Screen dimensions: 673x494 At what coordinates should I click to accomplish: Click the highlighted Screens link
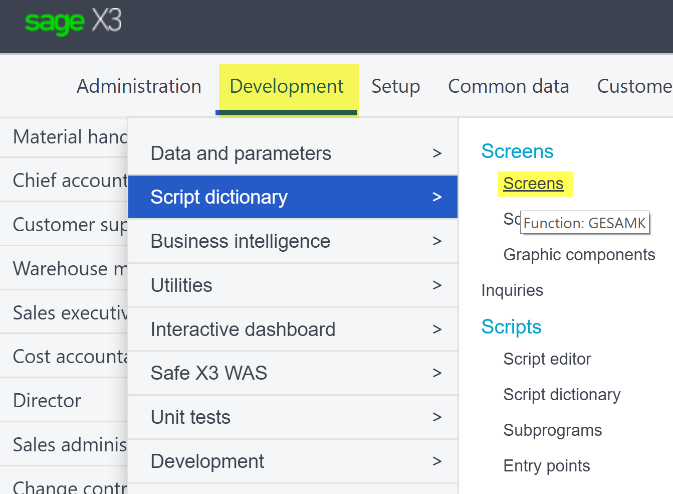pos(533,183)
